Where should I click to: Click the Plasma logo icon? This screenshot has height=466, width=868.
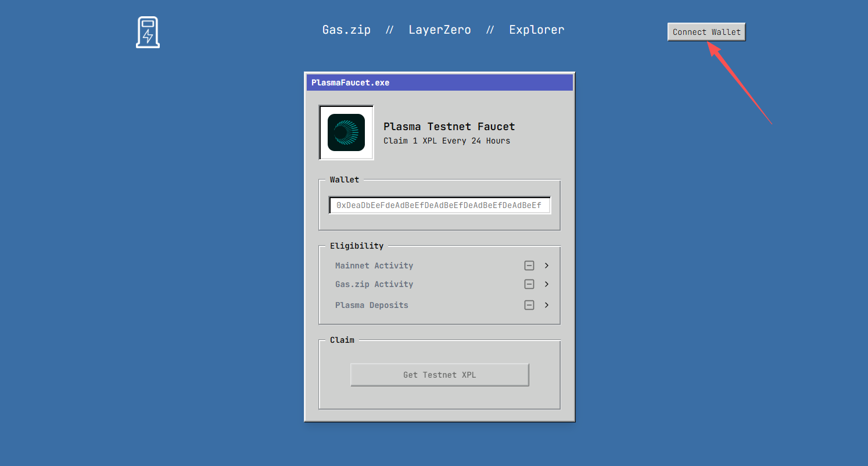point(346,132)
